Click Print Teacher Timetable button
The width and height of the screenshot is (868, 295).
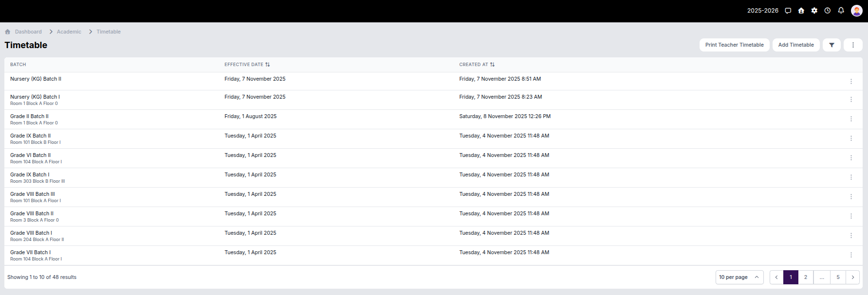tap(735, 45)
